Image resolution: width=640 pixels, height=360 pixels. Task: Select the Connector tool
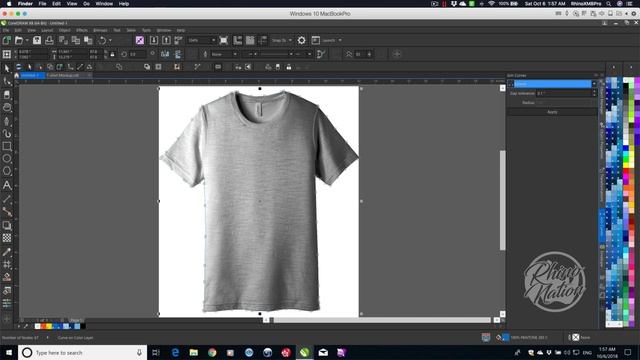coord(7,211)
